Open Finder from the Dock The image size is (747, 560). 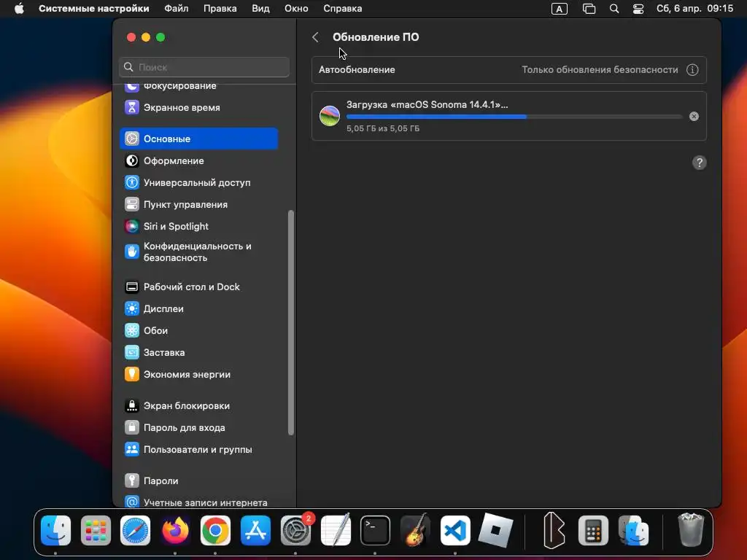coord(55,530)
